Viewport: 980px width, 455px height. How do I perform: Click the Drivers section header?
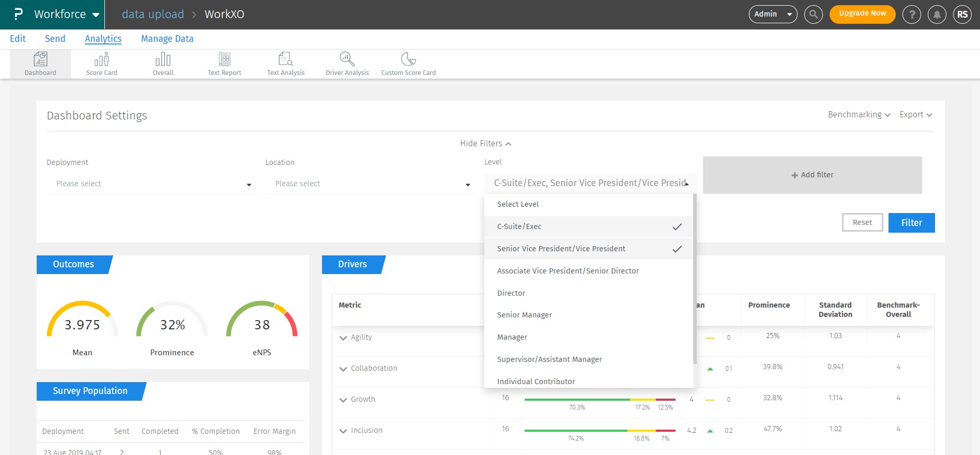pyautogui.click(x=353, y=264)
